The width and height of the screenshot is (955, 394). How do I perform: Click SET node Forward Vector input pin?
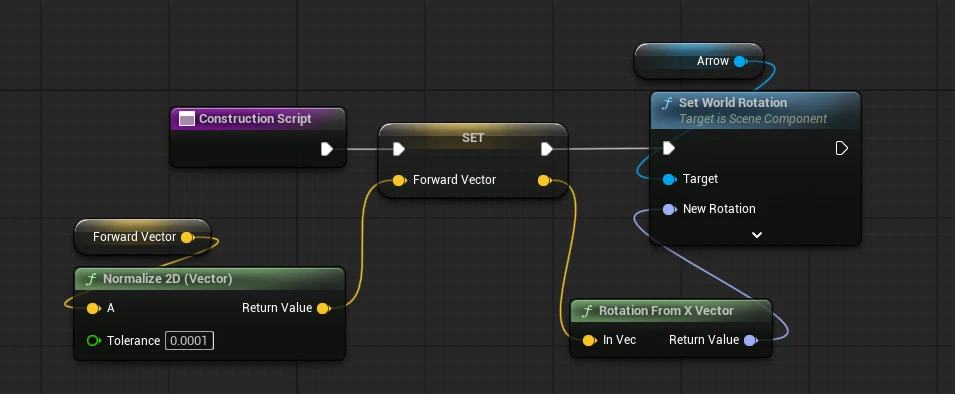pyautogui.click(x=399, y=180)
